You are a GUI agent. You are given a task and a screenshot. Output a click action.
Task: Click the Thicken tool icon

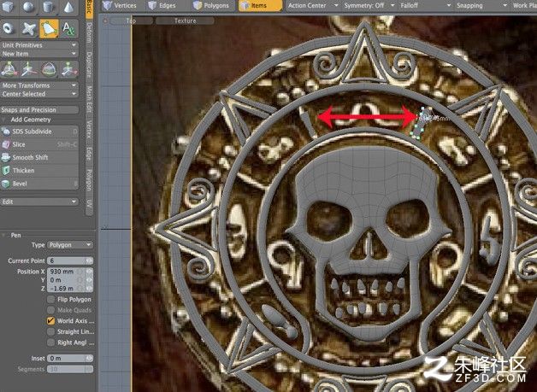[6, 170]
